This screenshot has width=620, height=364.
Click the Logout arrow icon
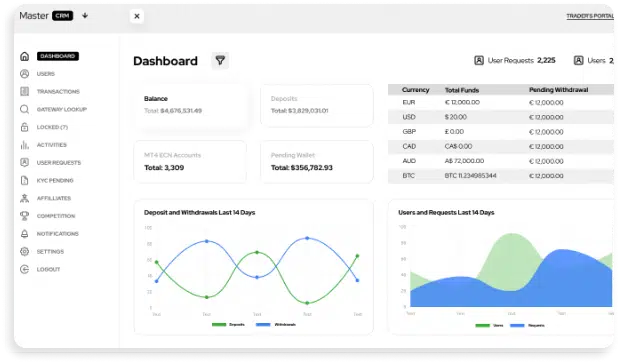pyautogui.click(x=25, y=269)
